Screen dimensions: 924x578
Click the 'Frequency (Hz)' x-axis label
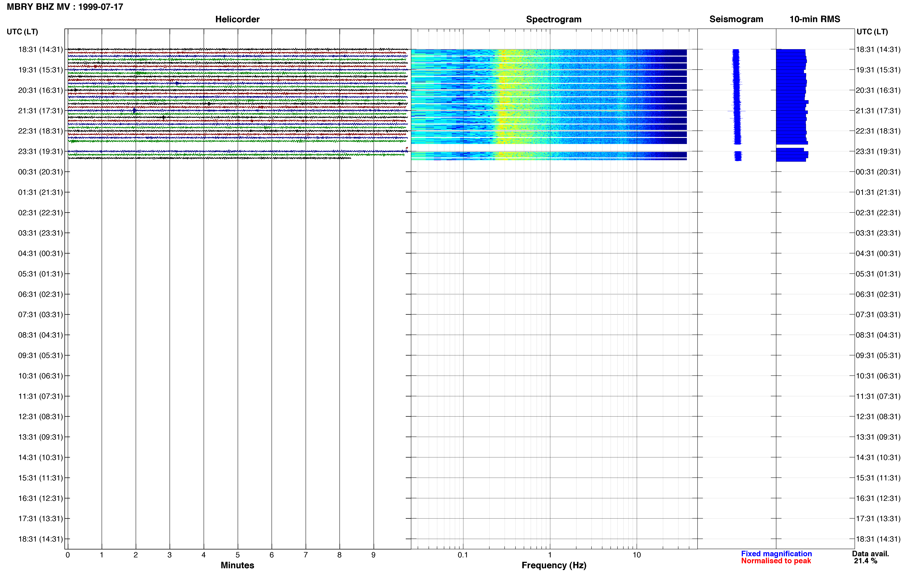[x=554, y=565]
